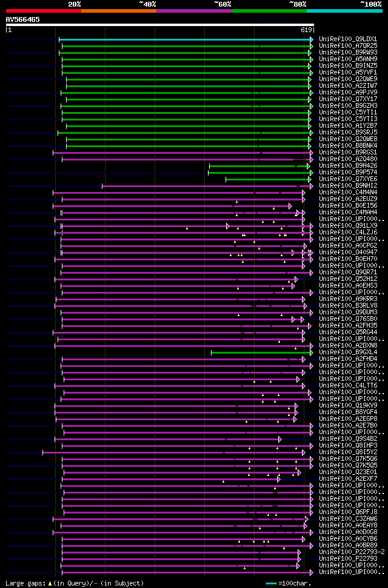Click the purple arrowhead on the Q19KV9 row
388x588 pixels.
[x=296, y=406]
